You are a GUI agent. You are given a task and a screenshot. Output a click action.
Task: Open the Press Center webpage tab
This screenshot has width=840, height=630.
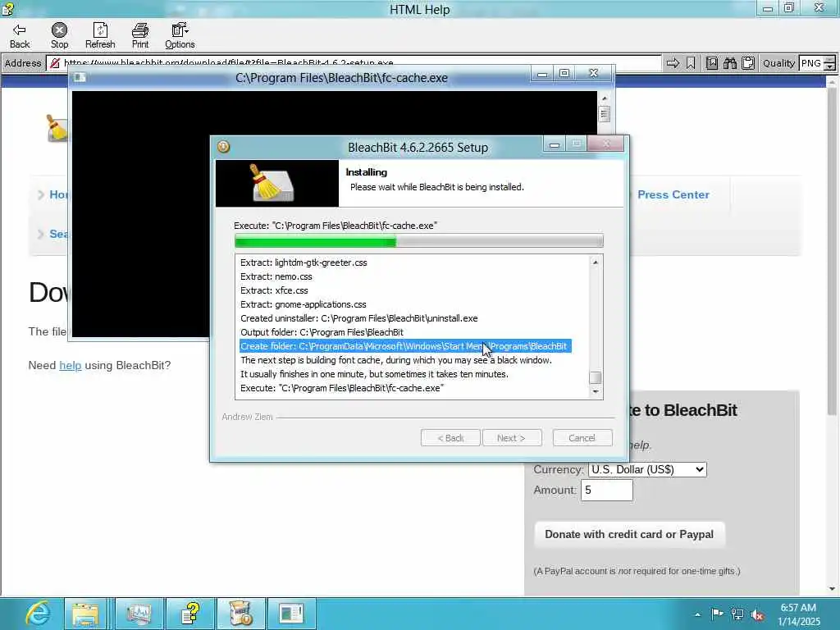click(673, 194)
